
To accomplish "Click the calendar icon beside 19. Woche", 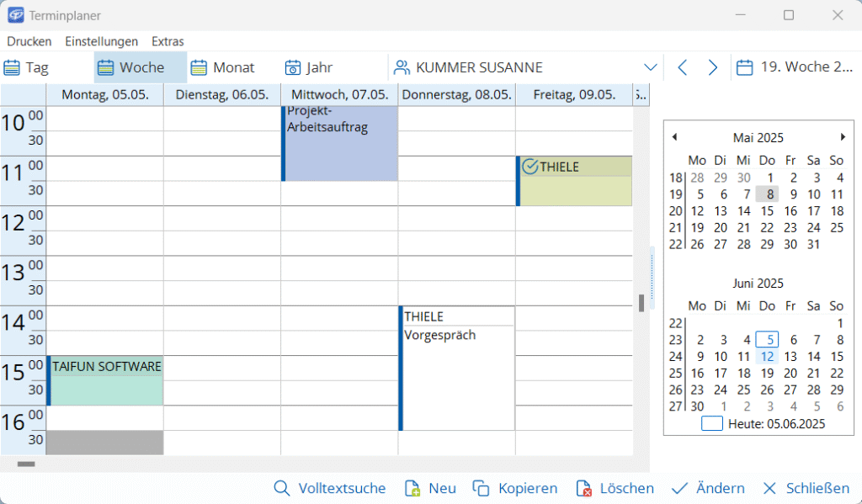I will 744,67.
